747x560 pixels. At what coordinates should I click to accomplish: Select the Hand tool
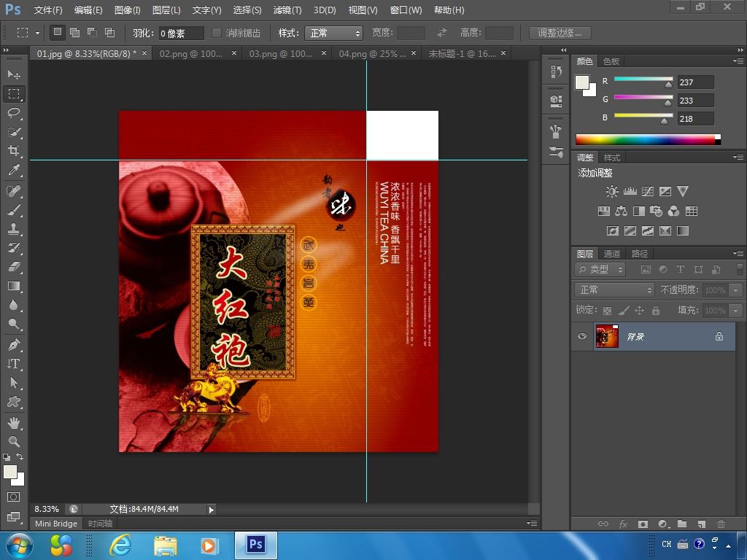pos(14,422)
